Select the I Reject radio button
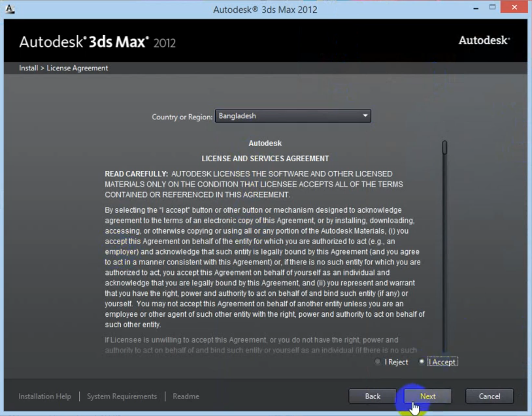The width and height of the screenshot is (532, 416). point(378,362)
